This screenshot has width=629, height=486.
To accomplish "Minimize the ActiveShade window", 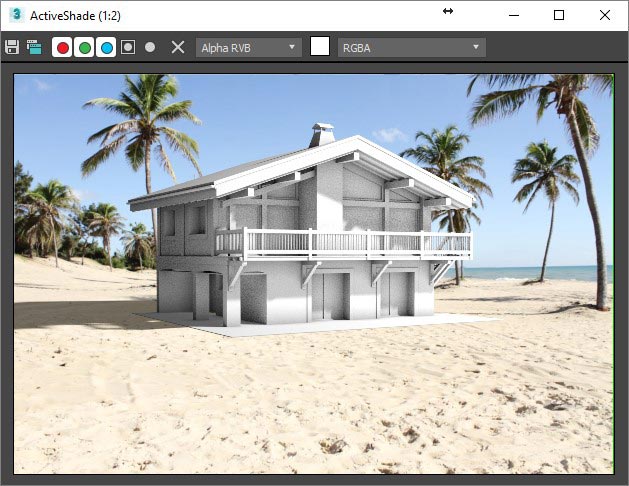I will pyautogui.click(x=514, y=15).
